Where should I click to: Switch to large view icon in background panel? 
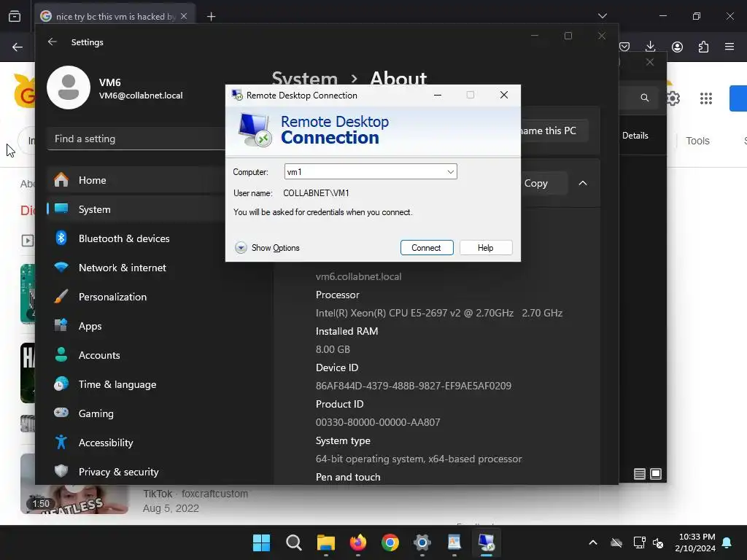(656, 474)
